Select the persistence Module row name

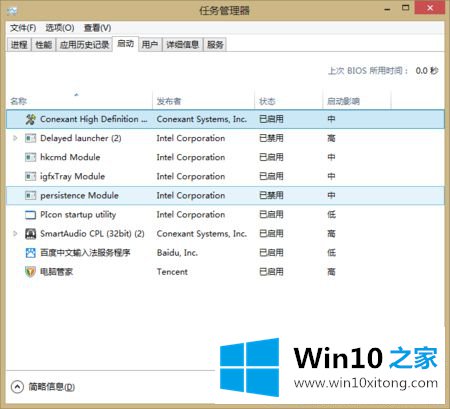[x=79, y=195]
